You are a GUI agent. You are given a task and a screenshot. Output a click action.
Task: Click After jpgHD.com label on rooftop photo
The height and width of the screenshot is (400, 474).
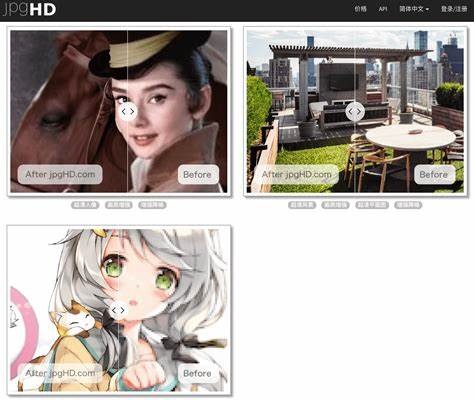296,174
